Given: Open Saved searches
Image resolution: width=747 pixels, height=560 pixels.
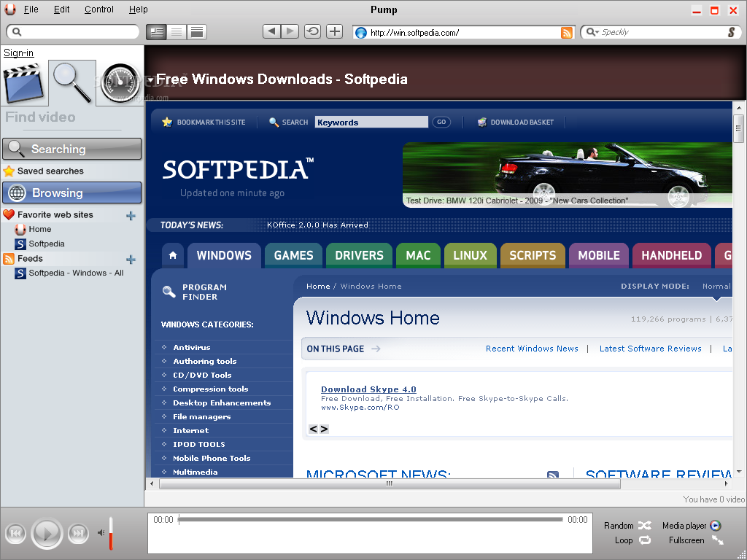Looking at the screenshot, I should tap(50, 171).
